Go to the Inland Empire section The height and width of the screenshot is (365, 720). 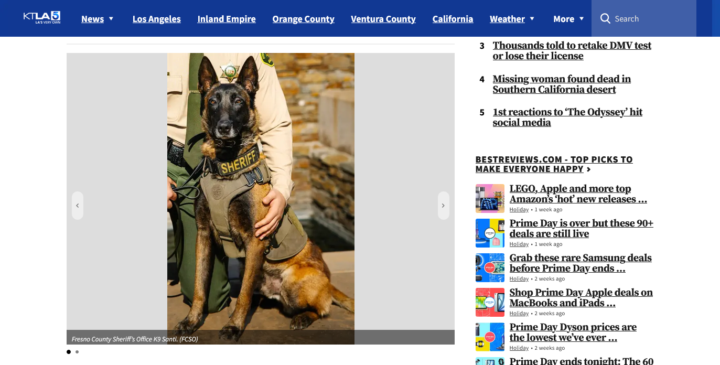tap(226, 19)
